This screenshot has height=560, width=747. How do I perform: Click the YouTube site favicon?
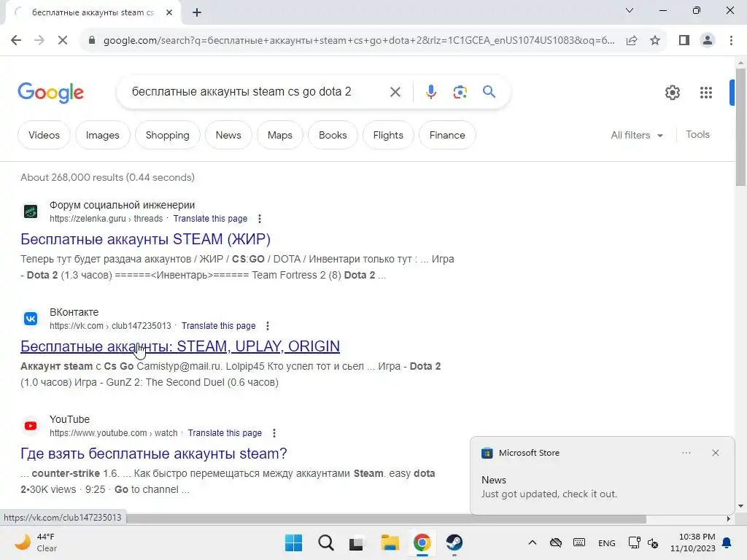pyautogui.click(x=31, y=425)
